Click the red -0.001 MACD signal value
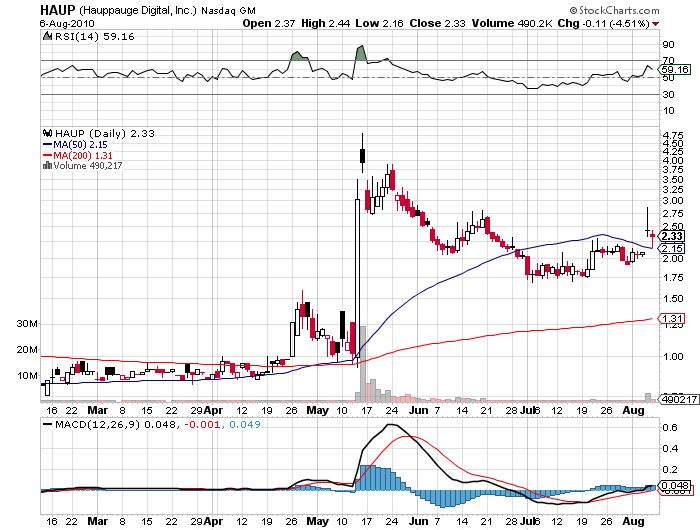The height and width of the screenshot is (530, 700). point(203,424)
